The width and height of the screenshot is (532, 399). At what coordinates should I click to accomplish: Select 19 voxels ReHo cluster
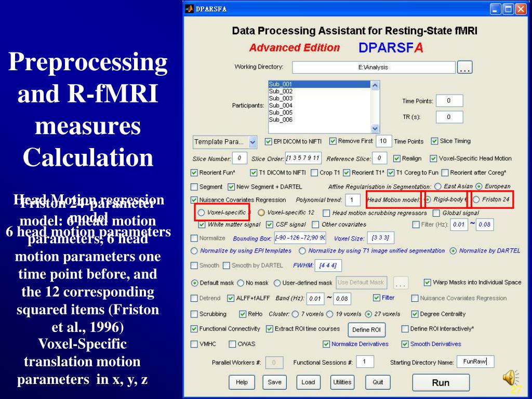[329, 314]
